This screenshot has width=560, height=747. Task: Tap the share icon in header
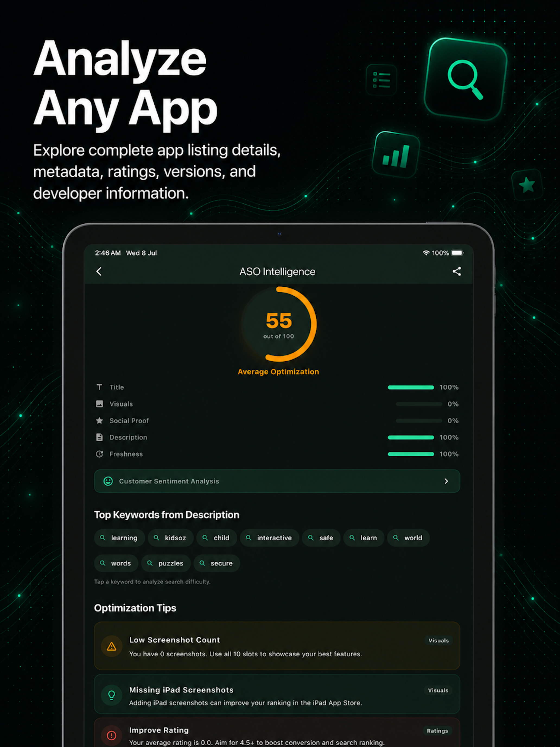tap(457, 271)
